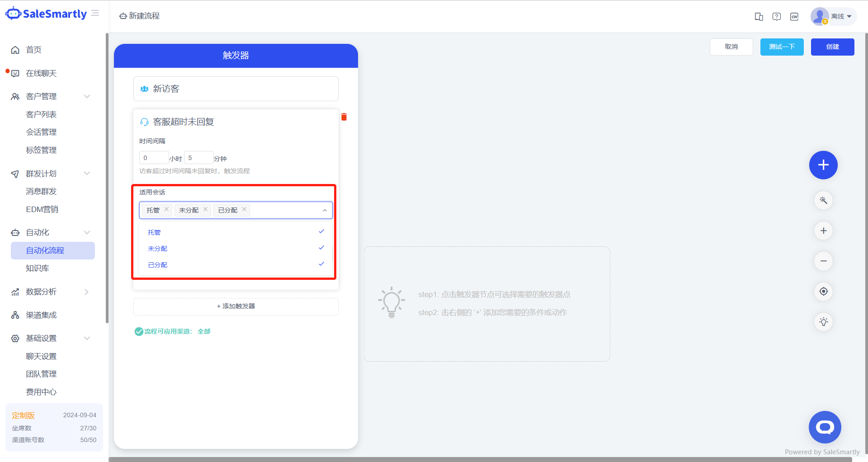Uncheck the 未分配 option in dropdown list
Image resolution: width=868 pixels, height=462 pixels.
coord(236,249)
